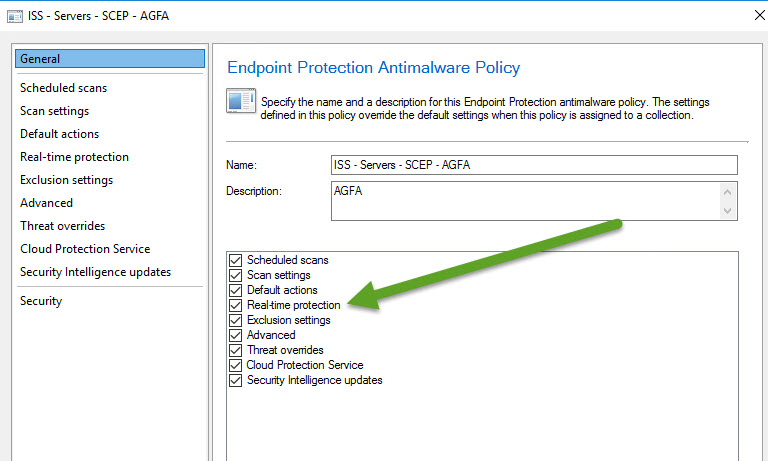The height and width of the screenshot is (461, 768).
Task: Toggle the Advanced checkbox in list
Action: coord(236,335)
